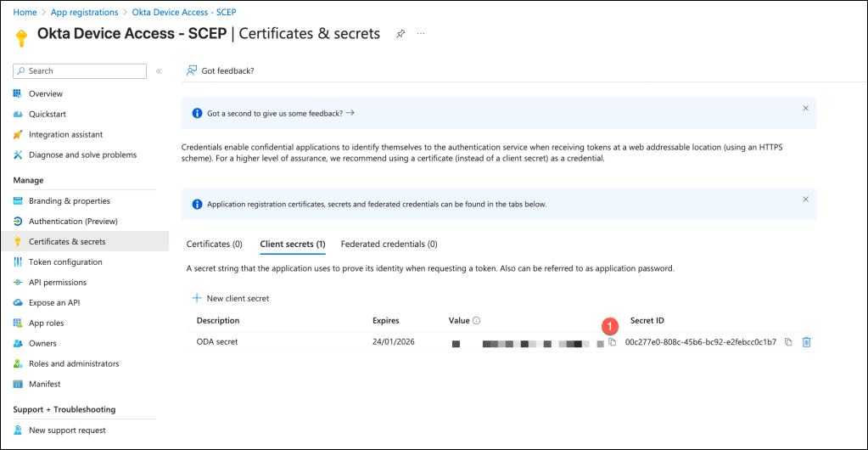Go to Home breadcrumb link
Screen dimensions: 868x450
click(x=25, y=13)
